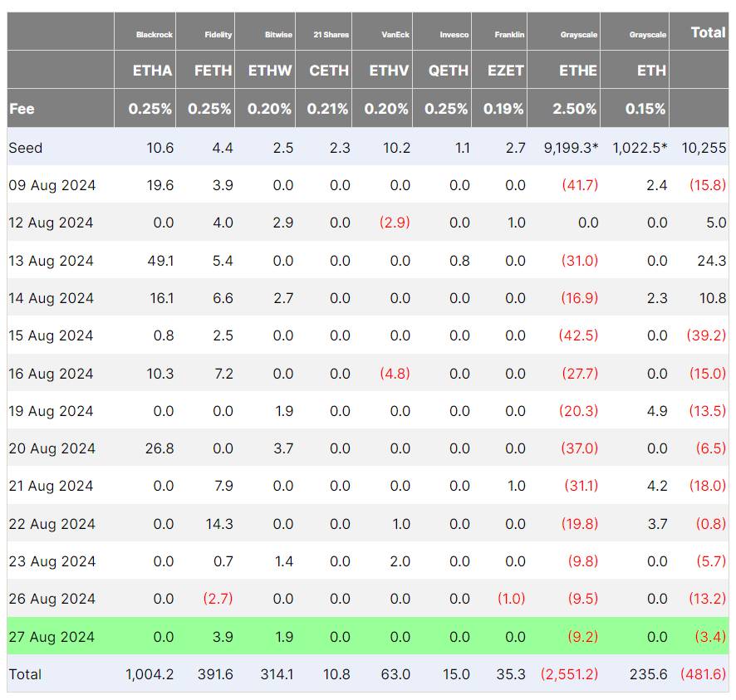736x700 pixels.
Task: Select the 21 Aug 2024 date label
Action: click(x=51, y=486)
